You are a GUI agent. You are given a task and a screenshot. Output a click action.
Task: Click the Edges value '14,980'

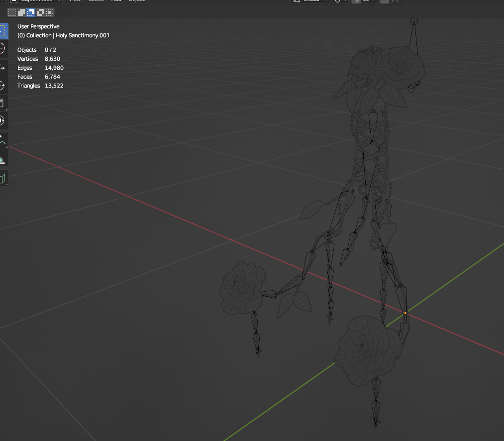tap(54, 68)
